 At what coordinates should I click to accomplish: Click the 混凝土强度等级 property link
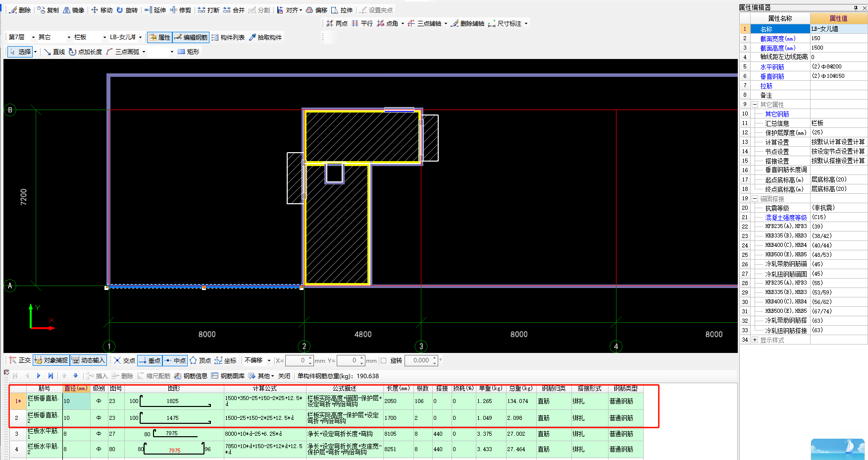tap(786, 218)
